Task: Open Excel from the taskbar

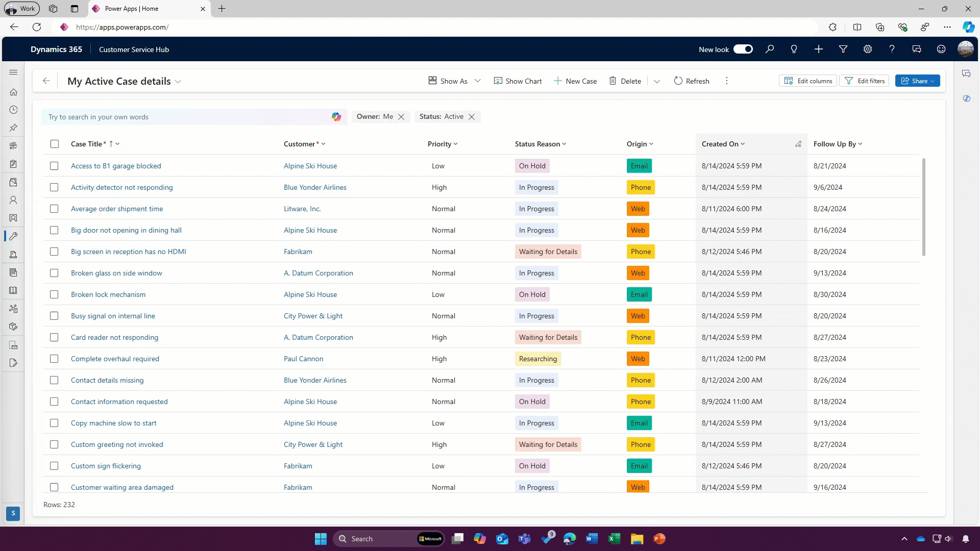Action: 614,539
